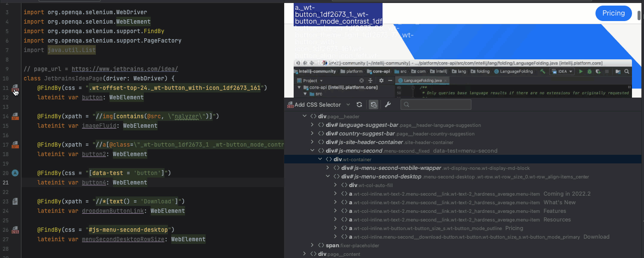
Task: Refresh the page structure tree
Action: tap(359, 104)
